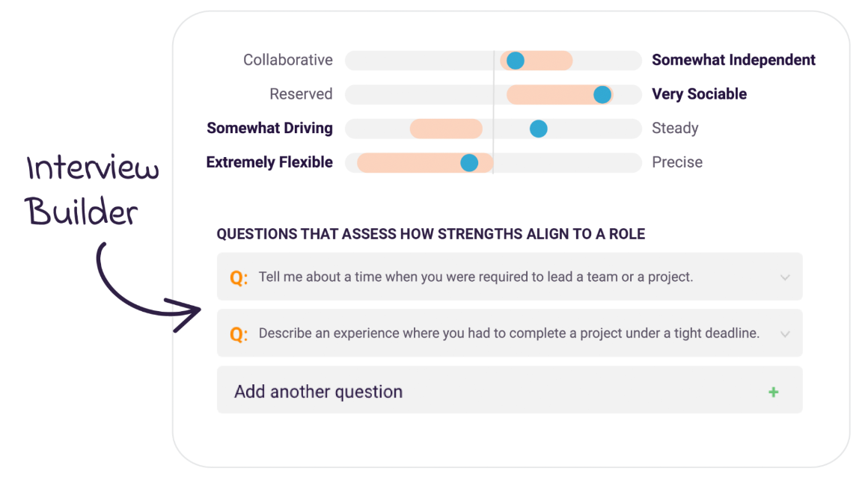868x483 pixels.
Task: Open the 'Tell me about a time' question
Action: click(475, 277)
